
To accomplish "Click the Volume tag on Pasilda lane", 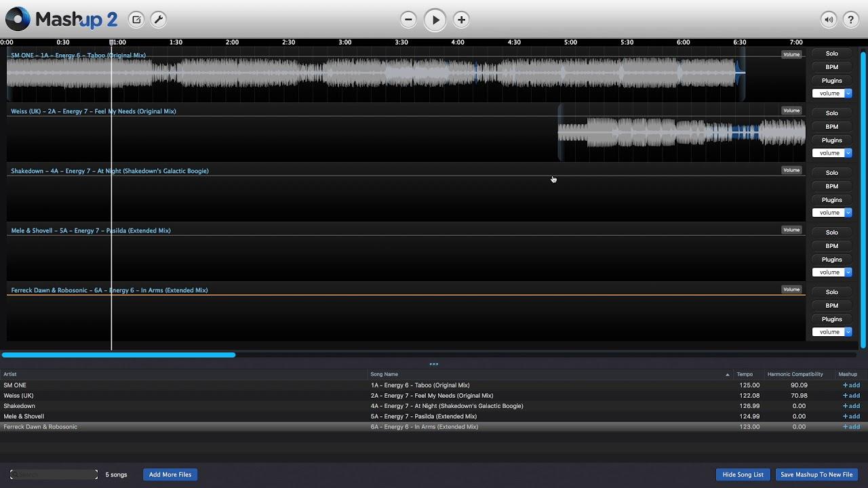I will click(791, 230).
